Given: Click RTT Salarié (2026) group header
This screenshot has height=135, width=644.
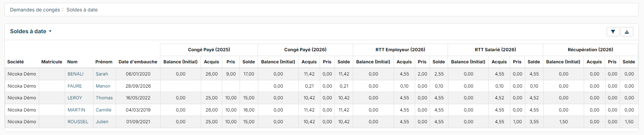Looking at the screenshot, I should pos(495,49).
